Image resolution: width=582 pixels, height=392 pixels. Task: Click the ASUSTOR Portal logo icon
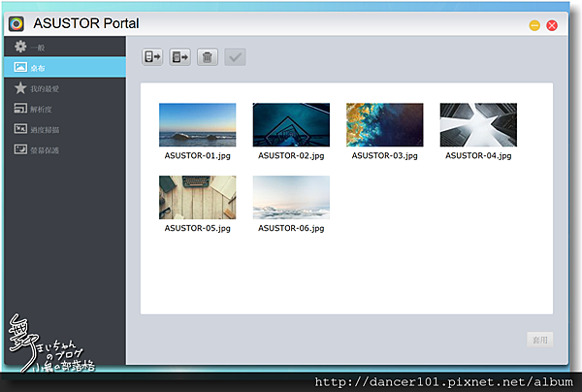[16, 23]
